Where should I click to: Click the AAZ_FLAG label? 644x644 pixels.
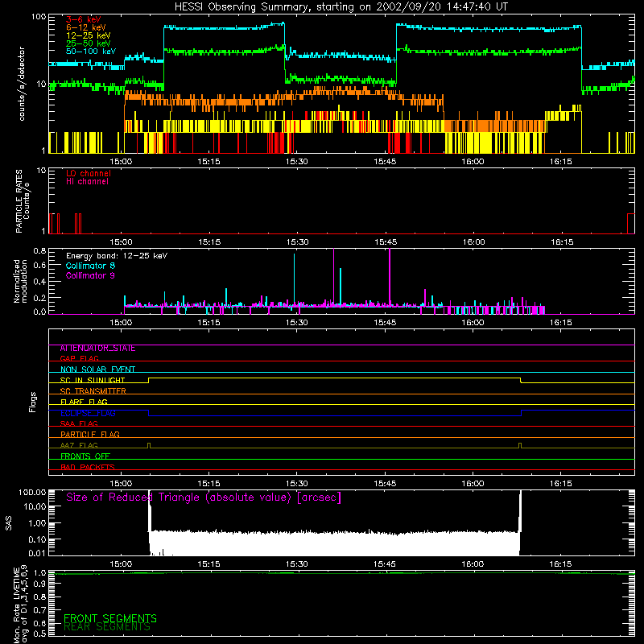pos(79,445)
